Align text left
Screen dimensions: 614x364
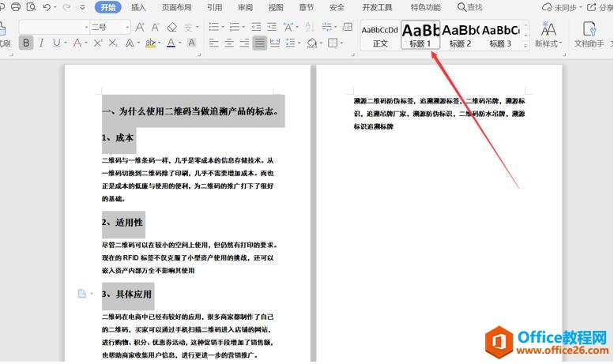214,43
